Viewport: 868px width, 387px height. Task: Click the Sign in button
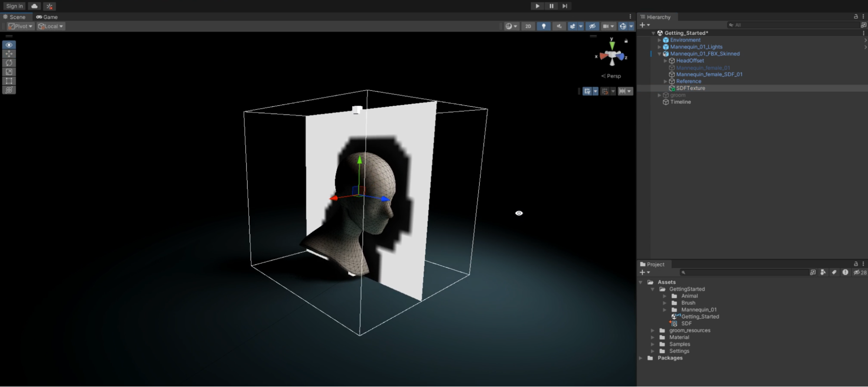click(x=14, y=6)
